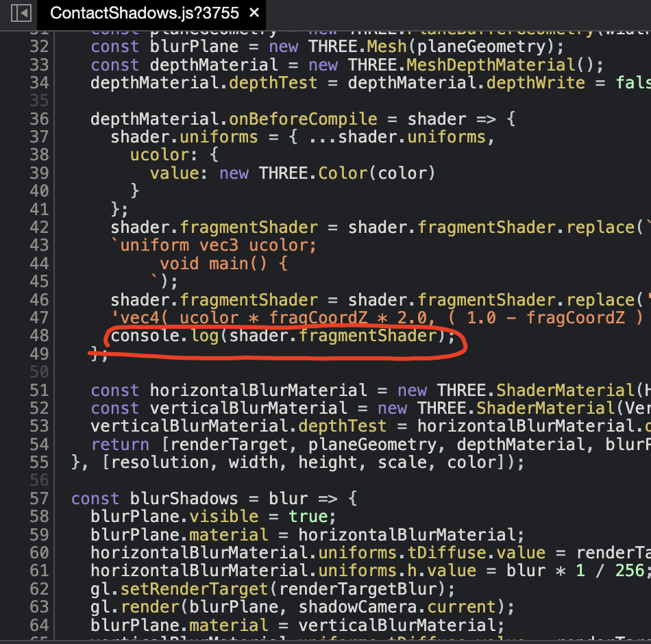The height and width of the screenshot is (644, 651).
Task: Click line number 37 in gutter
Action: click(x=40, y=137)
